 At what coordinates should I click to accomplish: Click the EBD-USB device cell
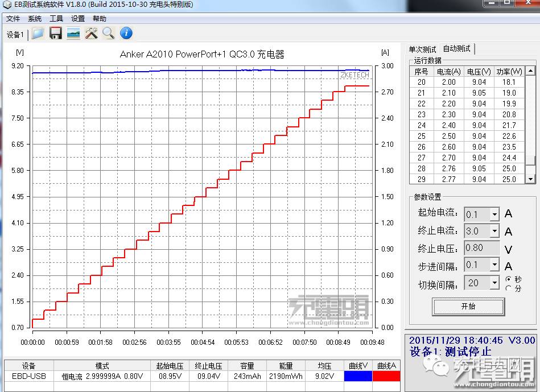click(x=29, y=376)
